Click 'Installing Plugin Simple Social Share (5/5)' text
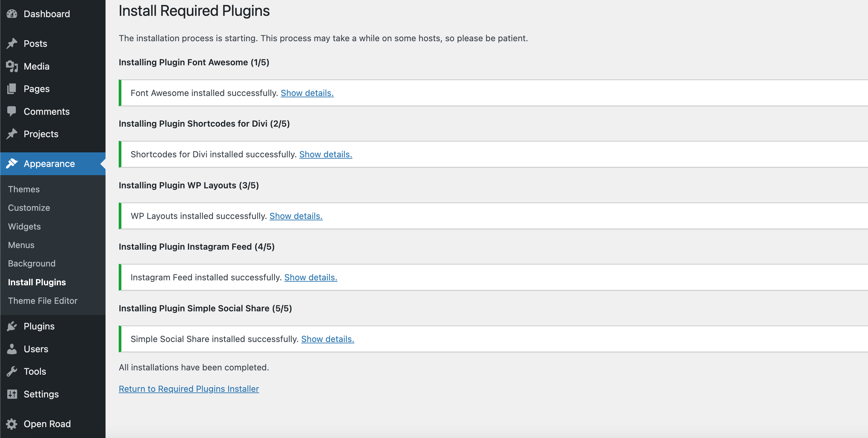 click(x=205, y=308)
